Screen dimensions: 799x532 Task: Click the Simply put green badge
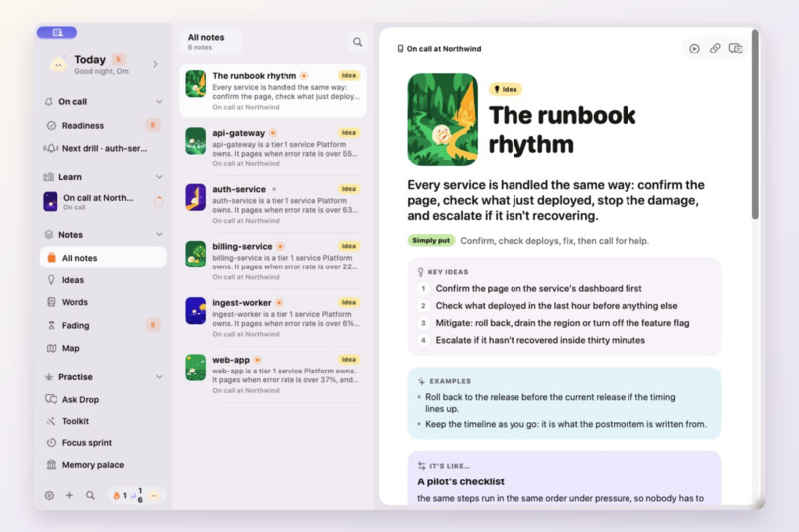coord(431,241)
